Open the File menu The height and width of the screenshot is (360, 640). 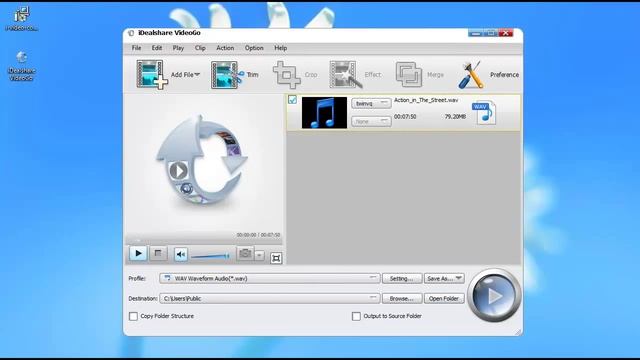pos(136,48)
